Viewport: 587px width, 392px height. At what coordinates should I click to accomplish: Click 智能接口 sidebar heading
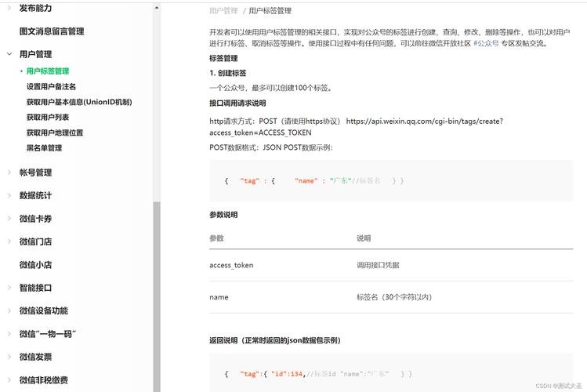click(35, 288)
